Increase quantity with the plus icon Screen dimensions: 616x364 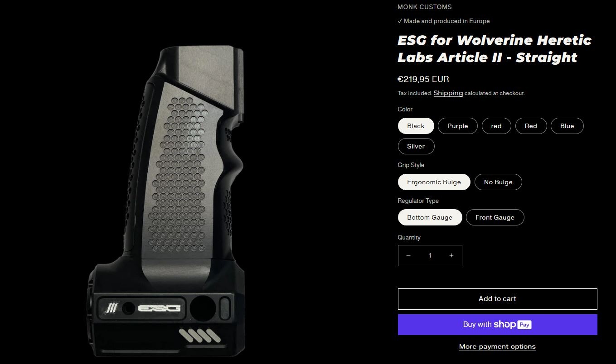pyautogui.click(x=451, y=255)
